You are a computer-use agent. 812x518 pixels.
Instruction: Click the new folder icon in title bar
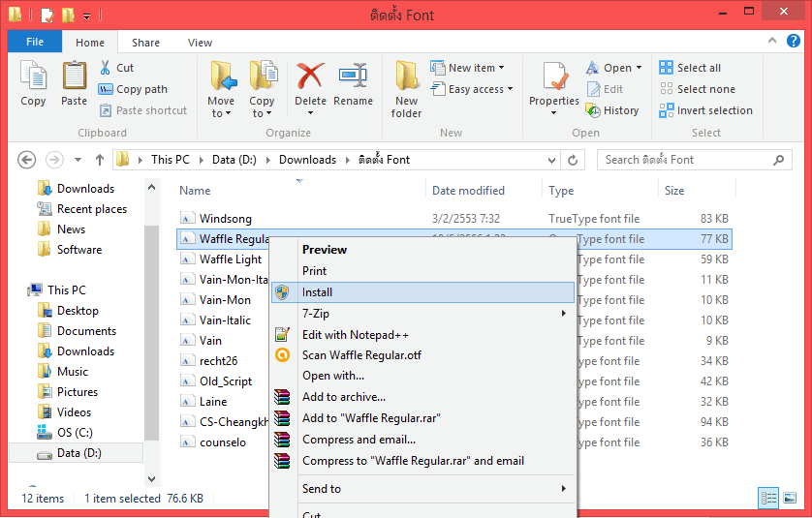tap(69, 15)
